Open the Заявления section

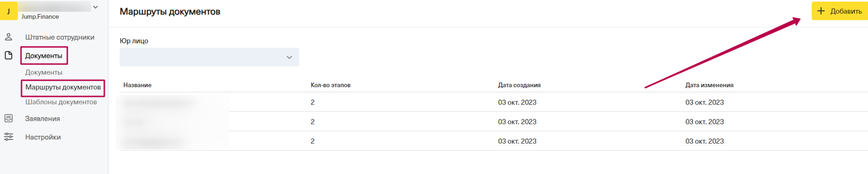[43, 118]
